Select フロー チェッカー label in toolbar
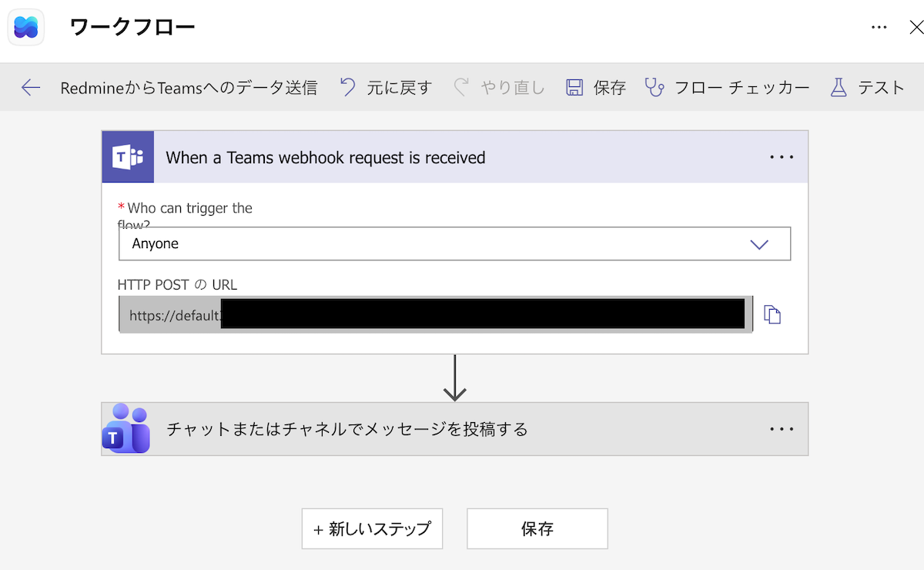The width and height of the screenshot is (924, 570). 742,88
